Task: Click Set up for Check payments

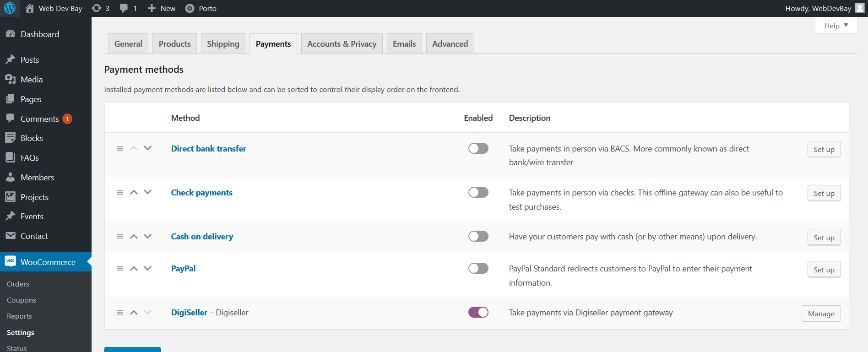Action: pyautogui.click(x=824, y=193)
